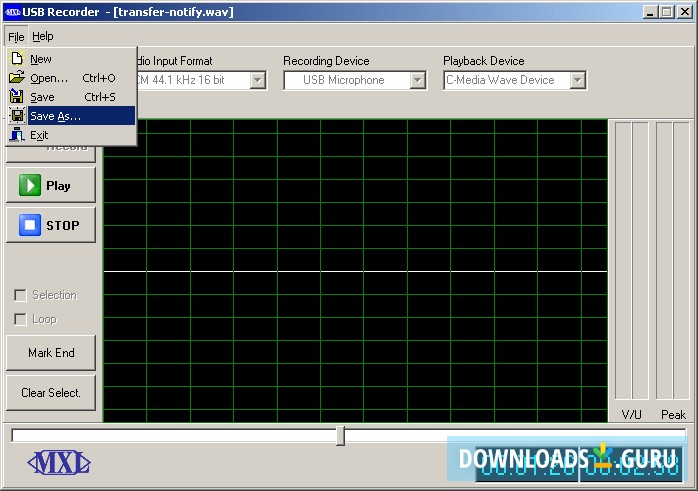Viewport: 698px width, 491px height.
Task: Click the MXL title bar application icon
Action: (x=12, y=12)
